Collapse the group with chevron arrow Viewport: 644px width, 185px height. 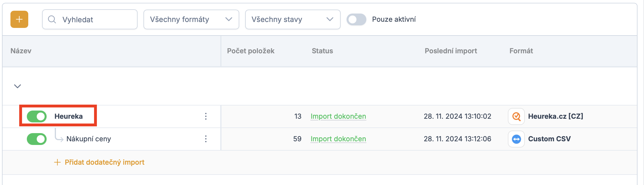pyautogui.click(x=18, y=86)
